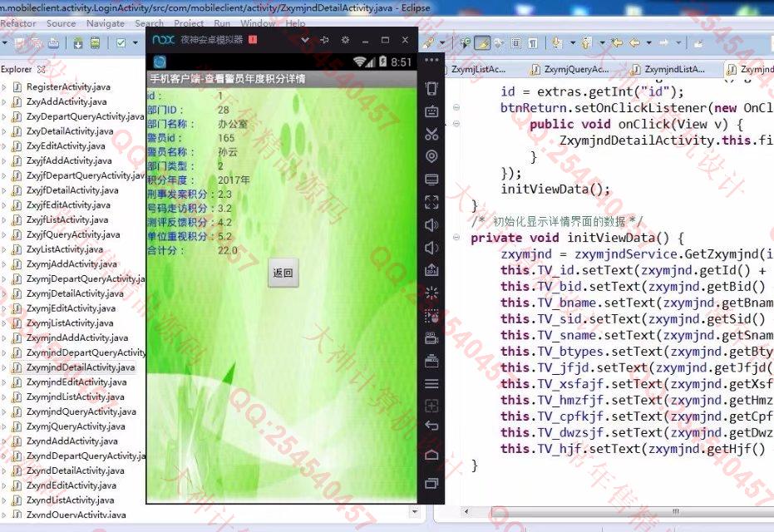Click Nox volume down speaker icon
The width and height of the screenshot is (774, 532).
(x=431, y=247)
